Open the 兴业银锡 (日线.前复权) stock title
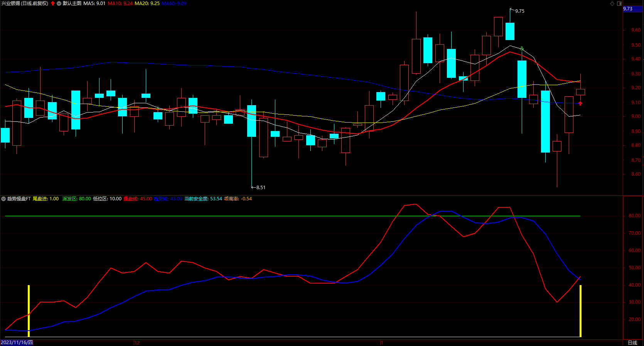Image resolution: width=644 pixels, height=346 pixels. (x=25, y=3)
